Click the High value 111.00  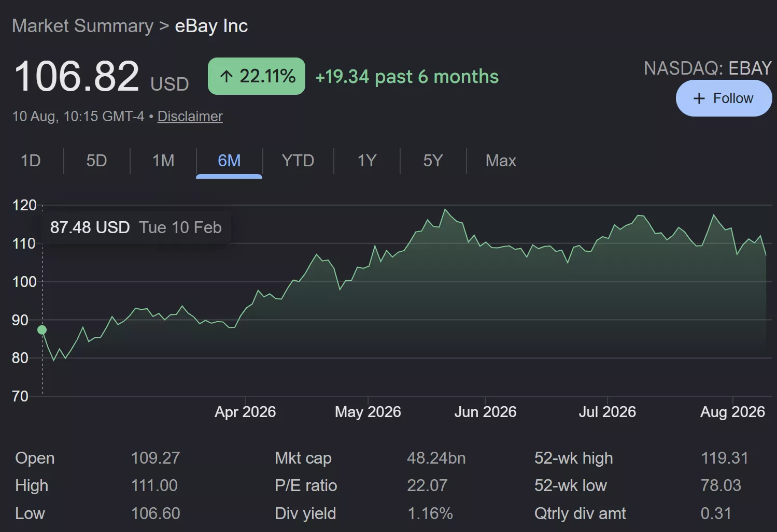pyautogui.click(x=154, y=485)
